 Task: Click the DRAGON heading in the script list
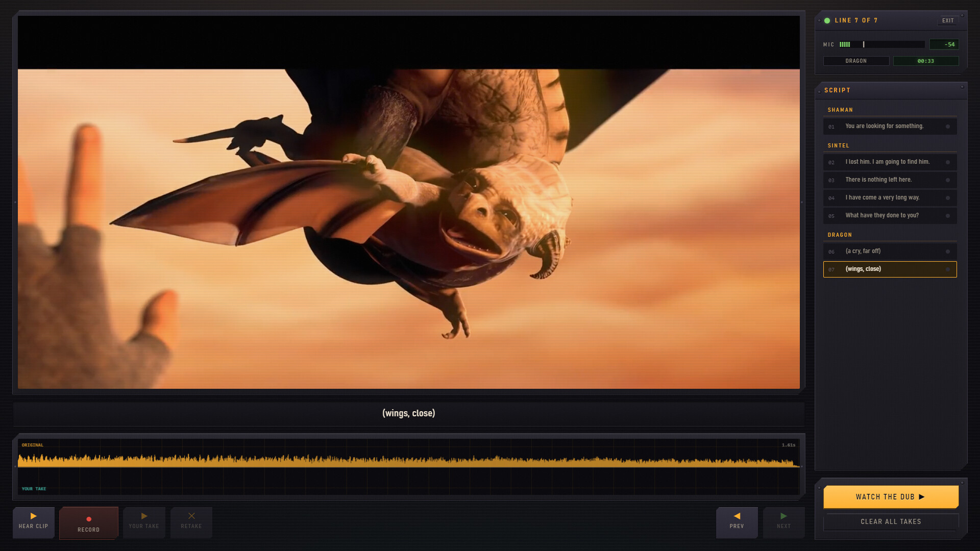click(x=840, y=235)
